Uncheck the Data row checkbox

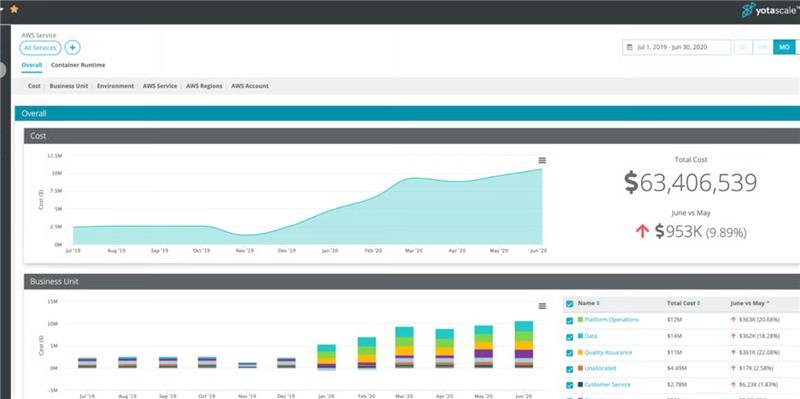point(570,337)
